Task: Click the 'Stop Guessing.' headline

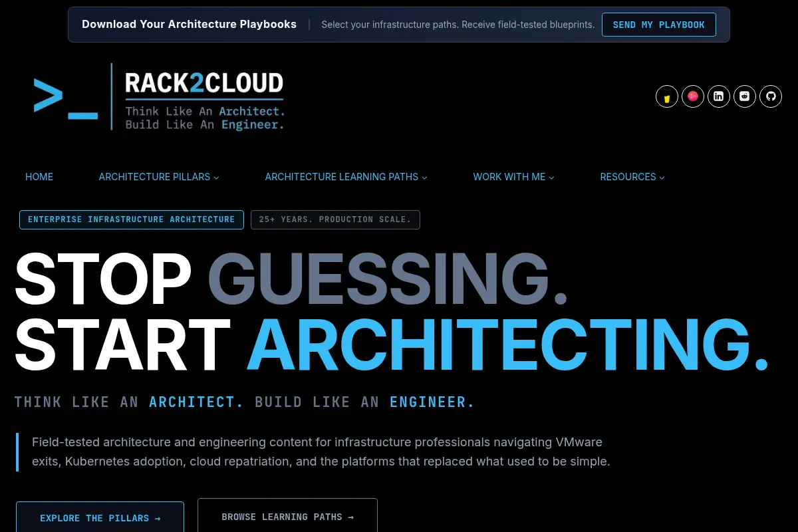Action: pyautogui.click(x=291, y=278)
